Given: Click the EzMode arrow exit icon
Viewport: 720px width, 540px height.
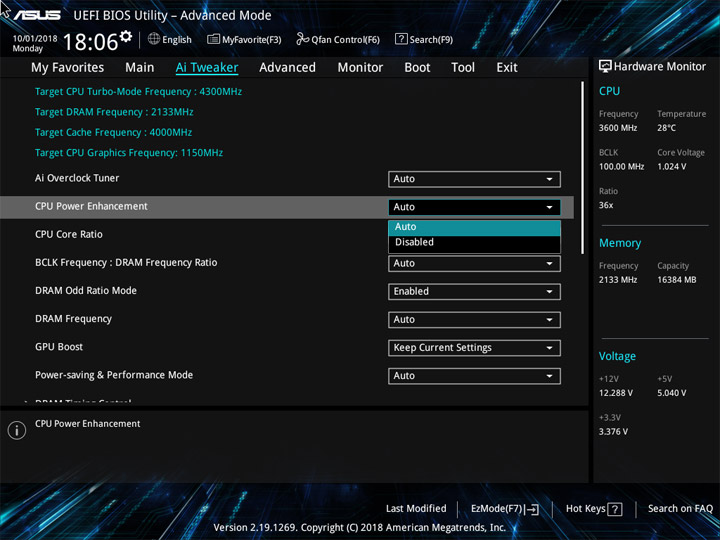Looking at the screenshot, I should (x=532, y=509).
